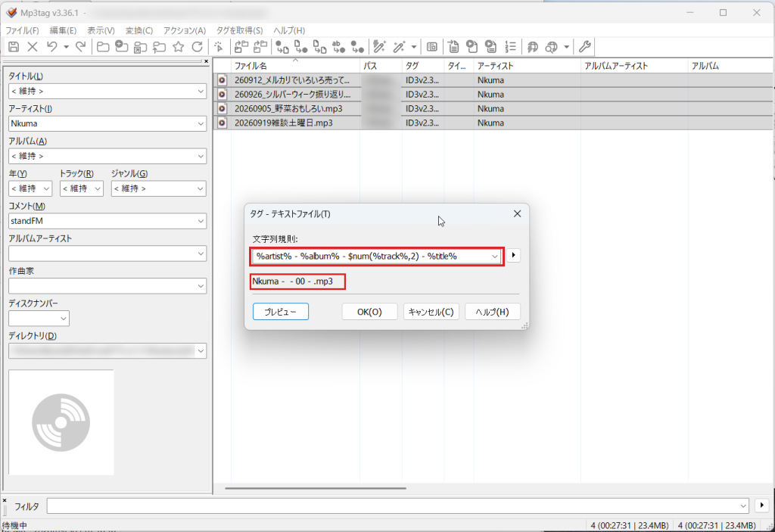Viewport: 775px width, 532px height.
Task: Open the Auto-numbering wizard icon
Action: click(511, 47)
